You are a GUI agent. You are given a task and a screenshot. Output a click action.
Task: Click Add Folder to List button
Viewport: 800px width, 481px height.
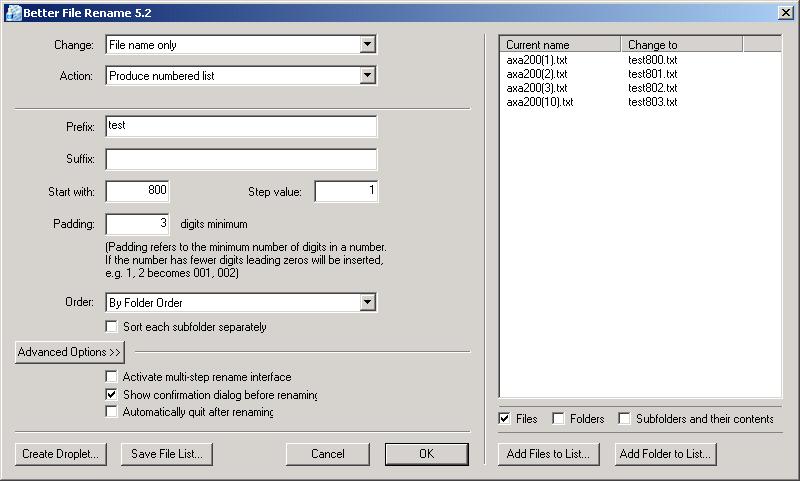point(665,454)
